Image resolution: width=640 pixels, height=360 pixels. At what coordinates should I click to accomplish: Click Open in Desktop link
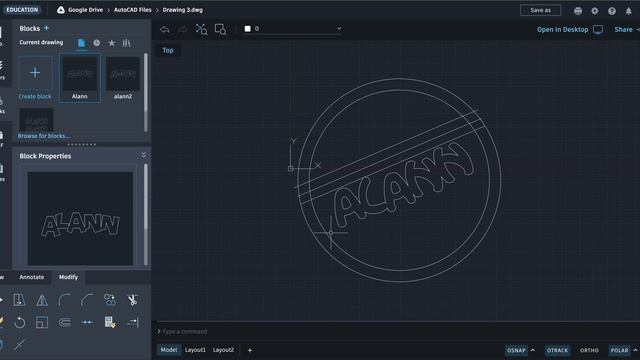[562, 29]
